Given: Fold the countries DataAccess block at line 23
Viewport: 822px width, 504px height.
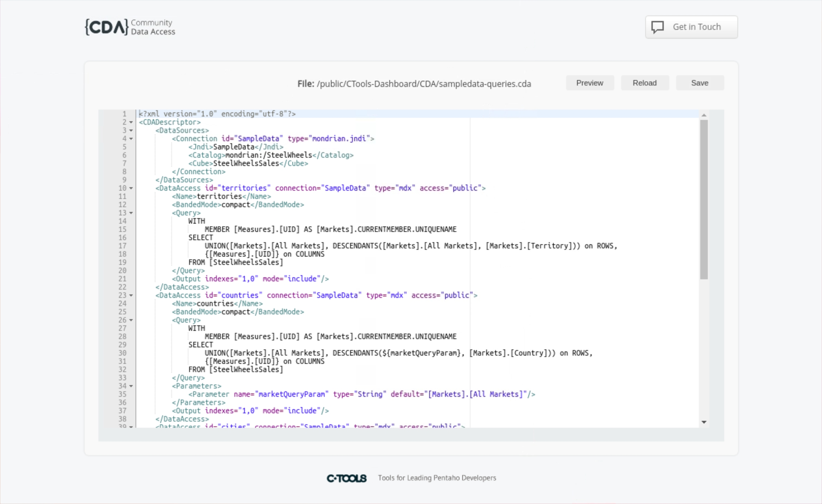Looking at the screenshot, I should (131, 295).
